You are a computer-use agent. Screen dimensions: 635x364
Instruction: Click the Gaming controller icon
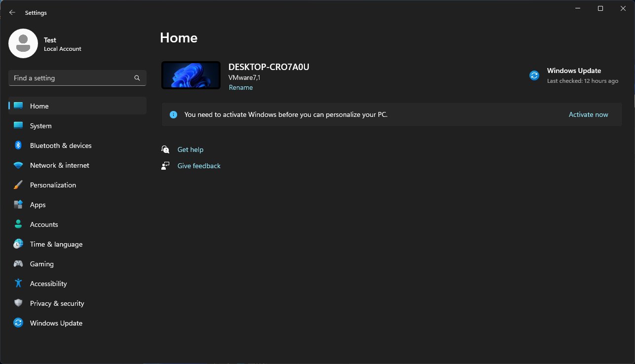pos(18,264)
